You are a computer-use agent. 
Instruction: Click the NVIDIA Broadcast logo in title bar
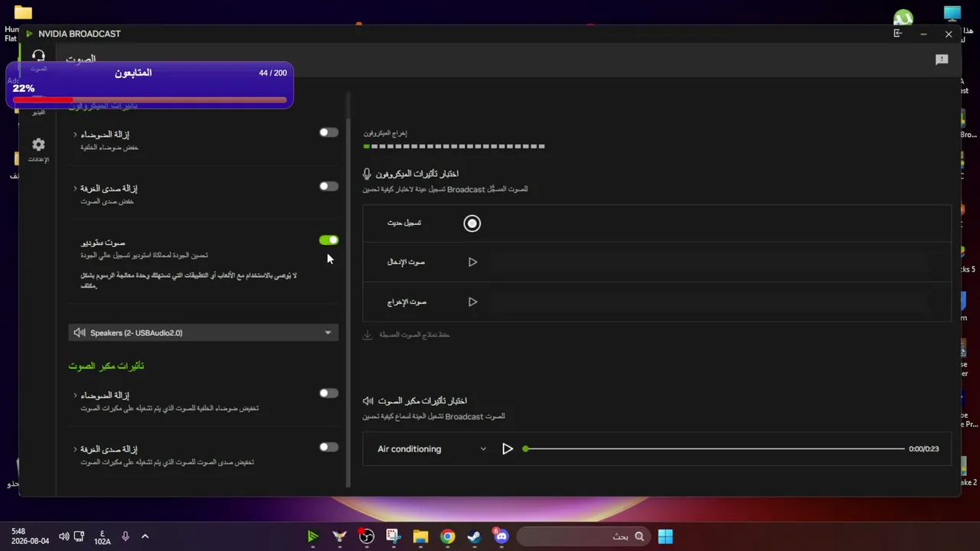29,34
